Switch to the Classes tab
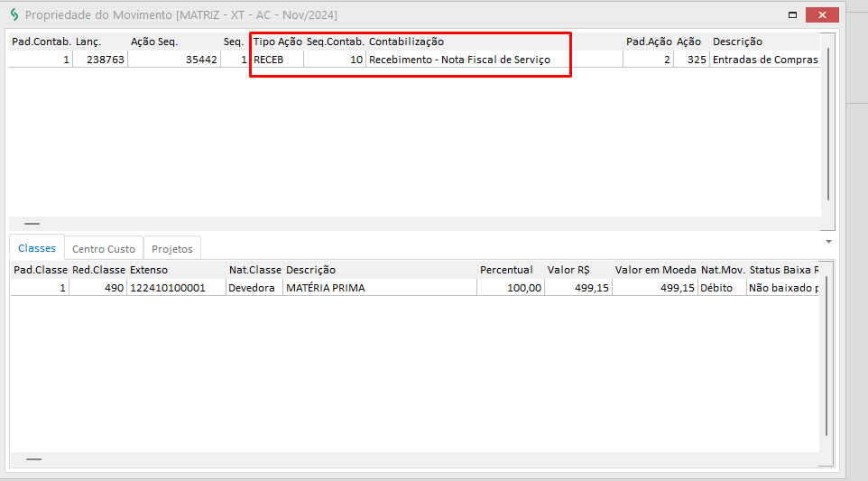 pos(37,248)
